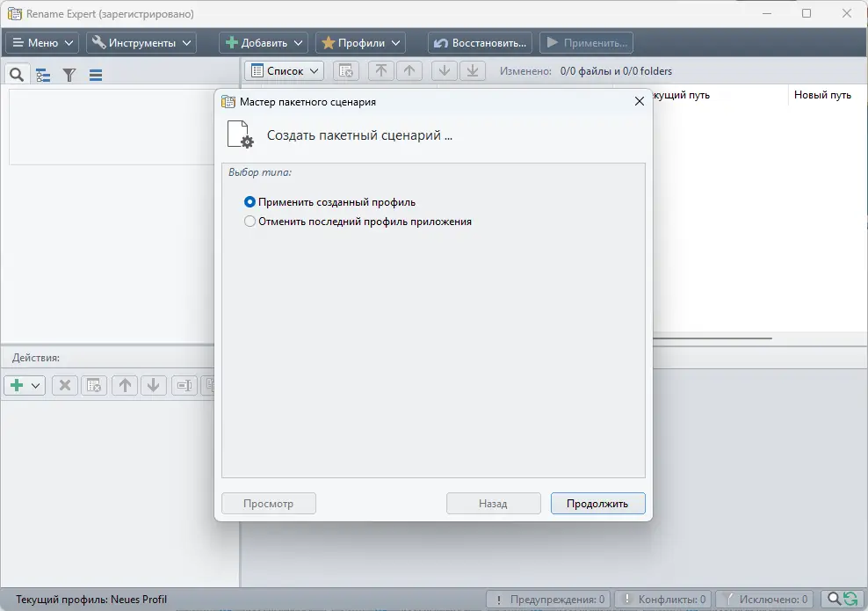
Task: Click the rename action icon in Действия toolbar
Action: (184, 385)
